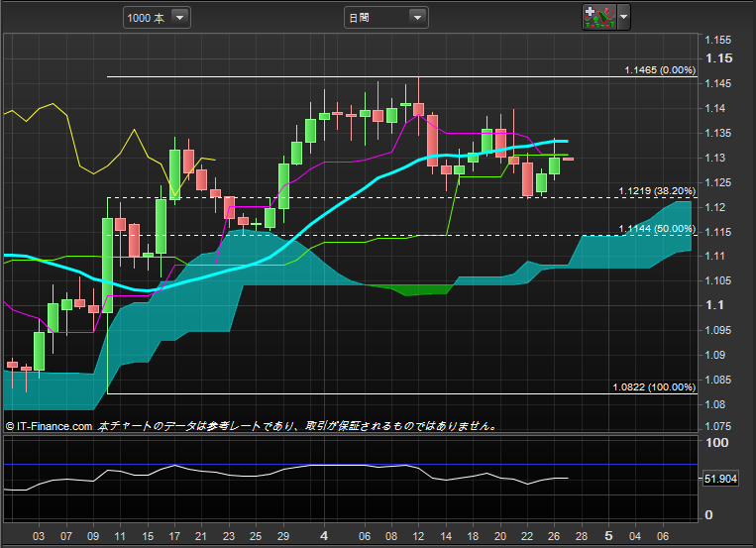
Task: Click the 1.14 price axis label
Action: [x=714, y=108]
